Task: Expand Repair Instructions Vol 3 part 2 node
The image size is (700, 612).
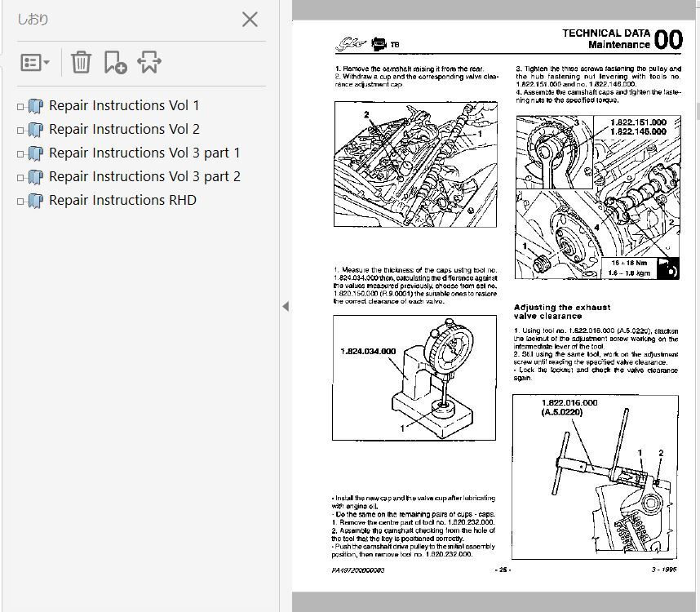Action: (x=20, y=178)
